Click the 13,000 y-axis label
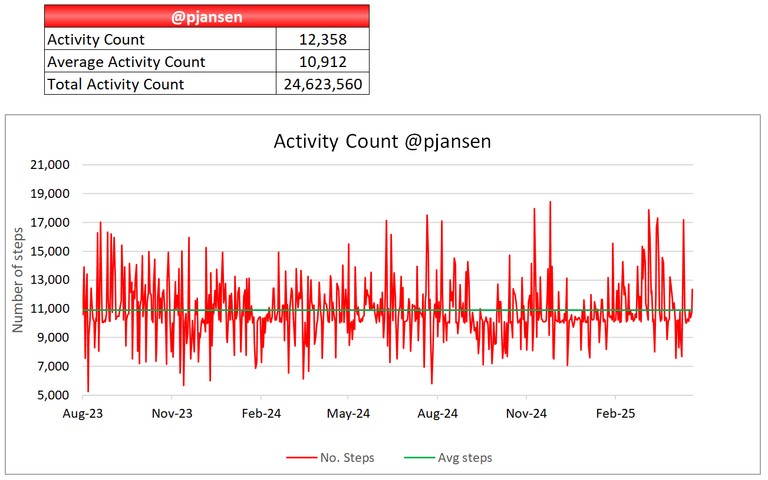 [50, 280]
